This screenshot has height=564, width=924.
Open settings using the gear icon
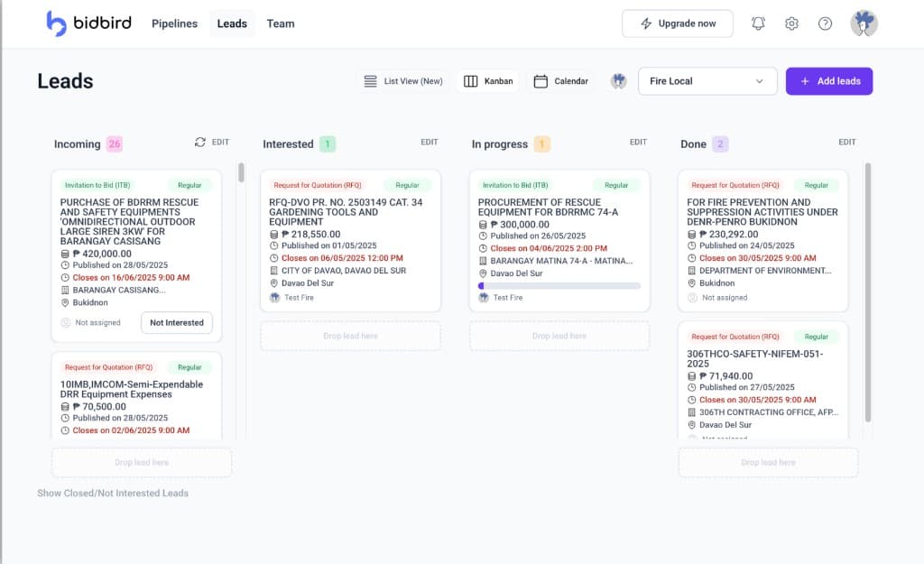(791, 23)
